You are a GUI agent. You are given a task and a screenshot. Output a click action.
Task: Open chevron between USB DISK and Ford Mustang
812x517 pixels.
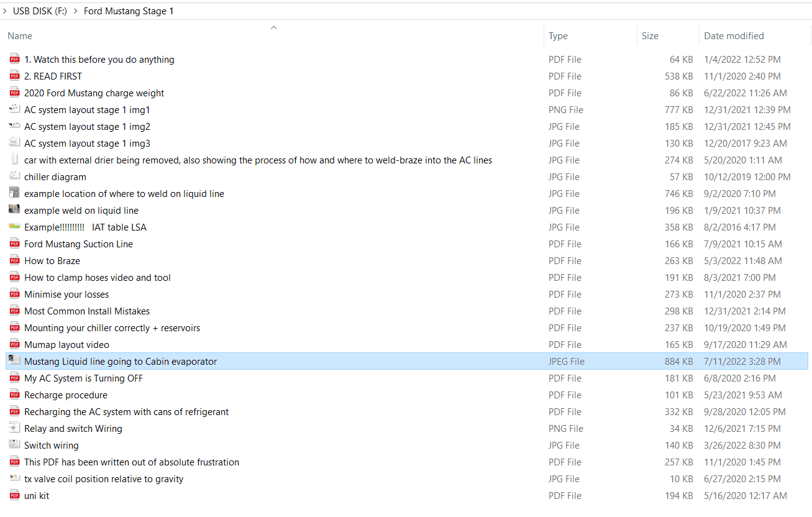[75, 11]
